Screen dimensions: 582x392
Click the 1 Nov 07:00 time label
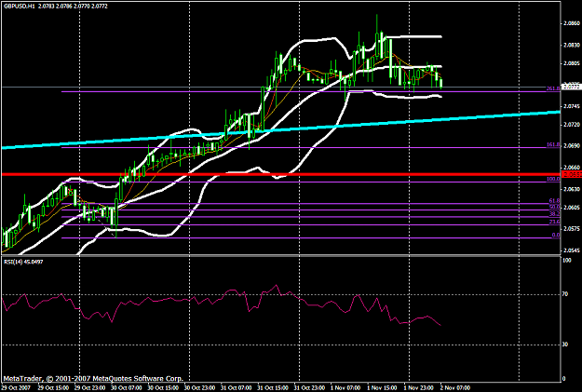pos(345,388)
